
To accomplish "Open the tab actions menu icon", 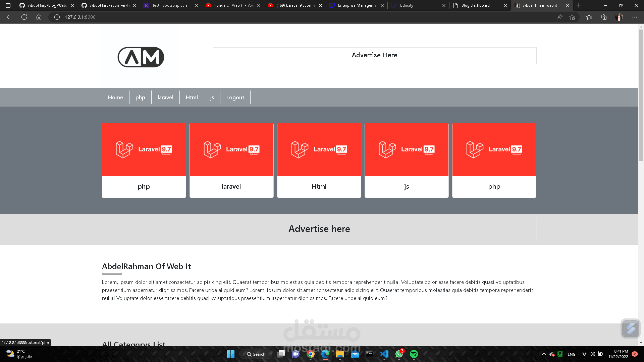I will 8,5.
